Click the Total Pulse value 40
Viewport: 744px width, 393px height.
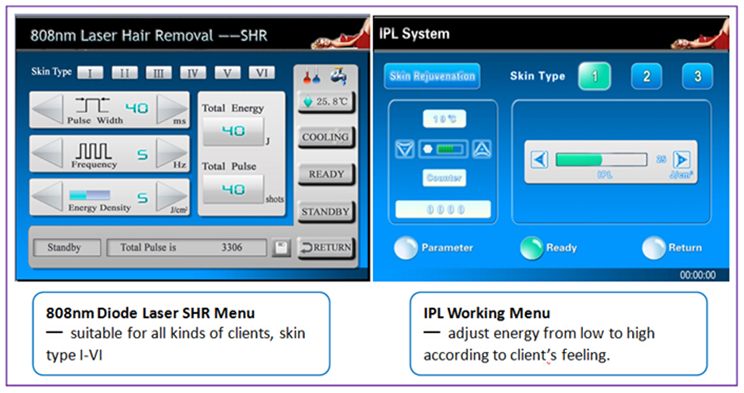tap(233, 189)
